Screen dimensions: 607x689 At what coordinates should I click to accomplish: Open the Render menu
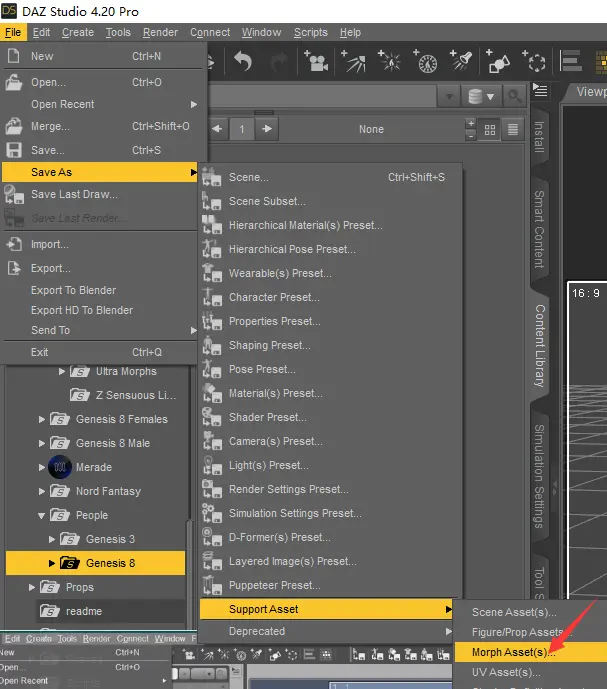coord(160,33)
